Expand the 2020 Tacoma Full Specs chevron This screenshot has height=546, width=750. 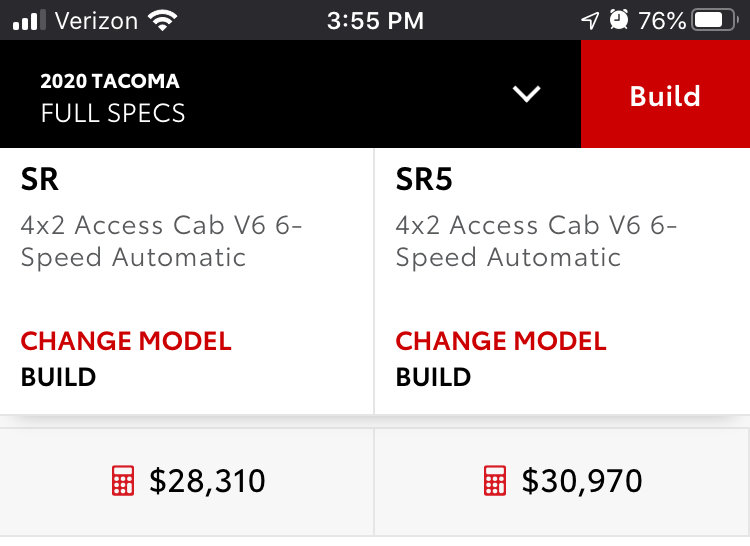pos(527,94)
